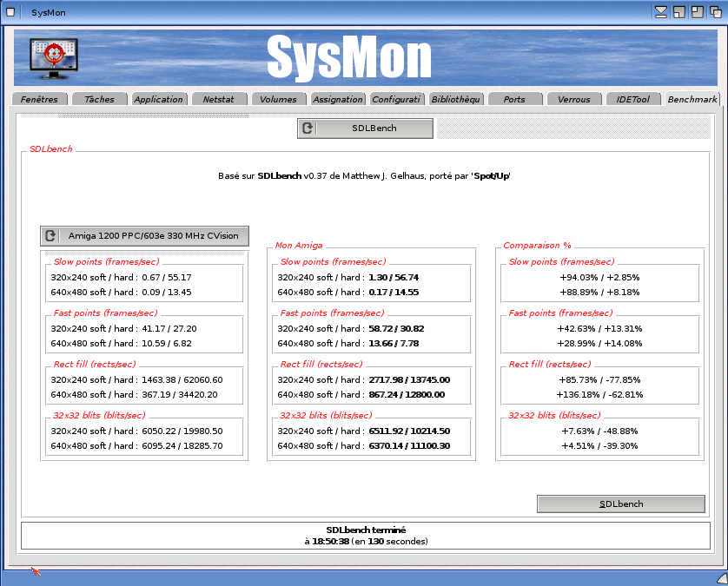Screen dimensions: 728x586
Task: Open the Bibliothèqu tab
Action: 456,99
